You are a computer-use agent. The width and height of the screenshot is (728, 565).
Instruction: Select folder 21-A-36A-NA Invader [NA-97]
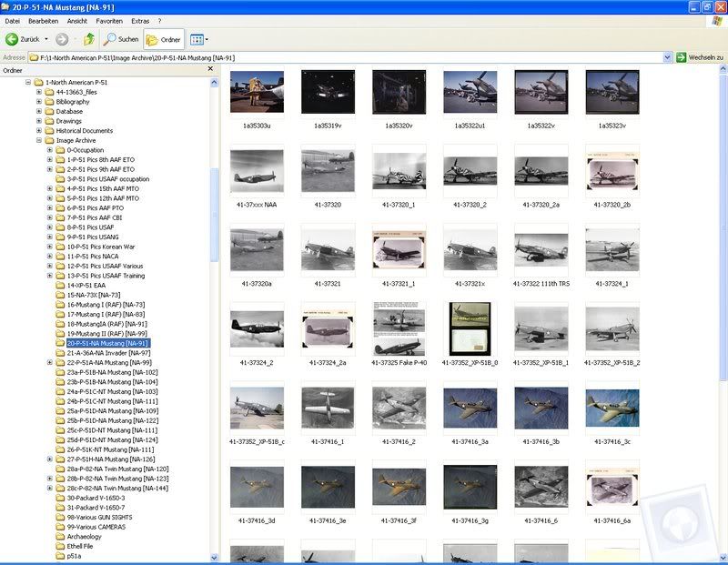pyautogui.click(x=108, y=353)
